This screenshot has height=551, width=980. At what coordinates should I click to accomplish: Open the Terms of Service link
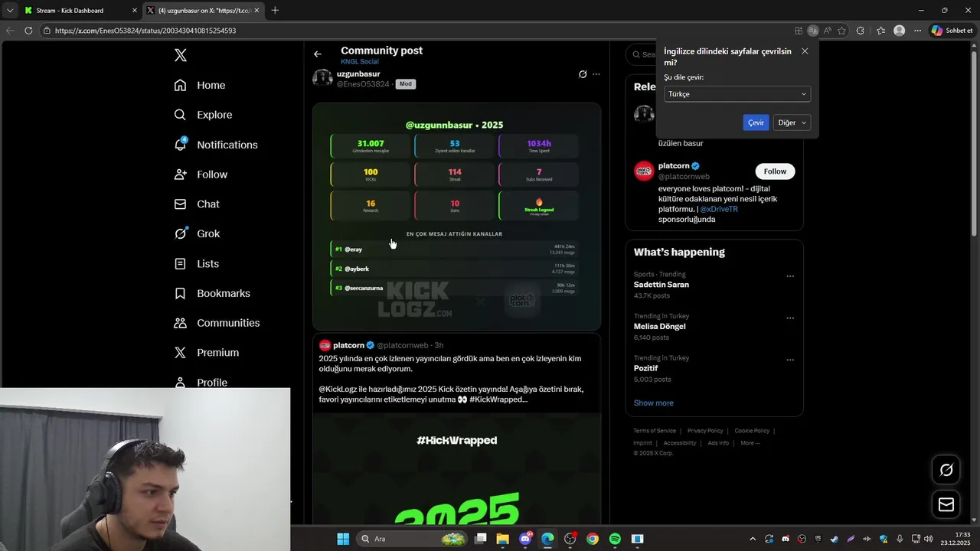[655, 431]
